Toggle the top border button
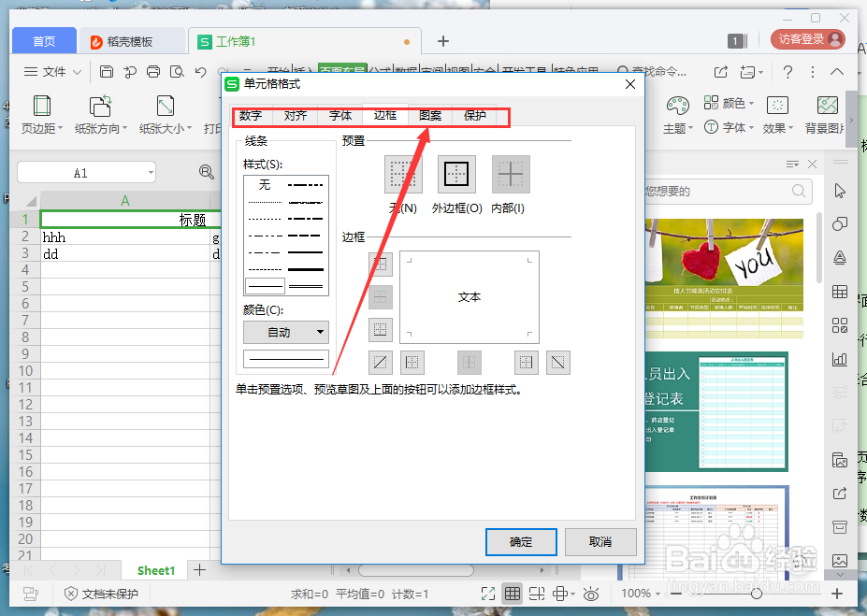867x616 pixels. pos(381,265)
